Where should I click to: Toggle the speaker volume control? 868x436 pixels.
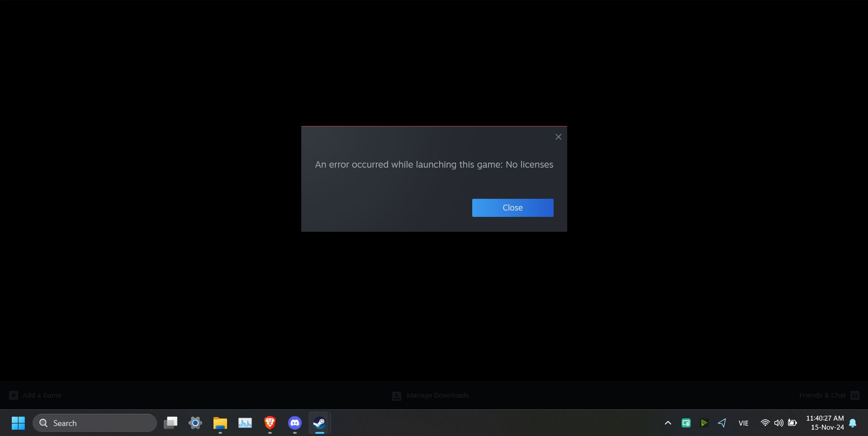click(x=778, y=423)
